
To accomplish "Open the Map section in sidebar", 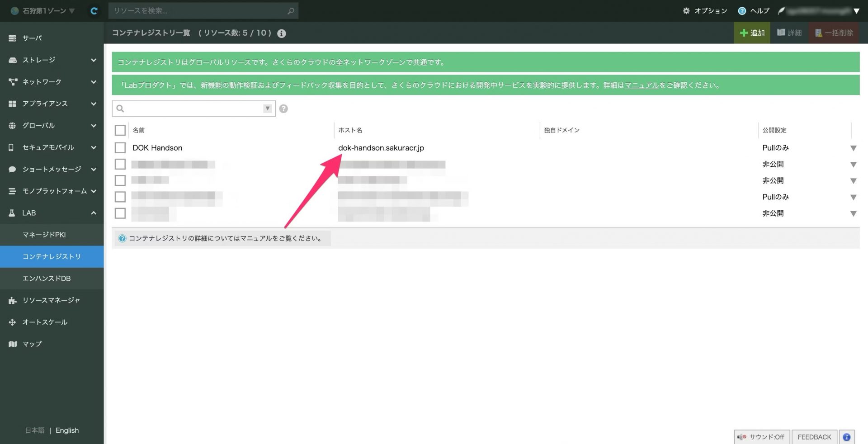I will (32, 344).
